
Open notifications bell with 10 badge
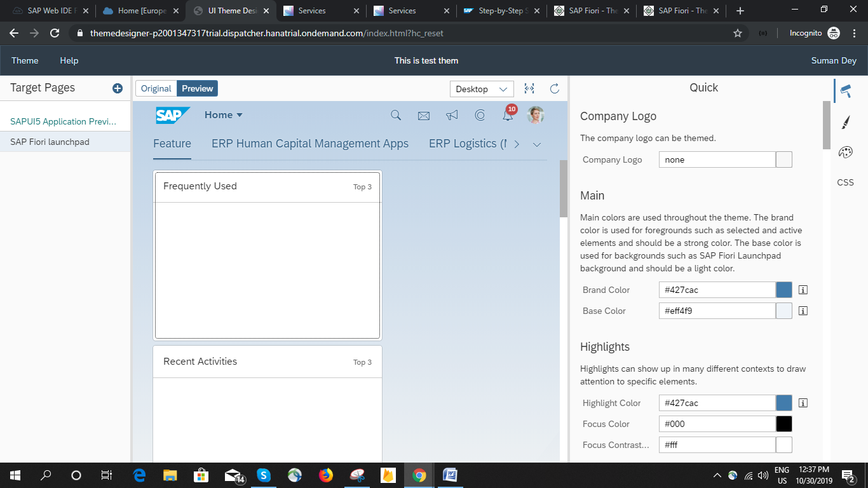pyautogui.click(x=508, y=115)
